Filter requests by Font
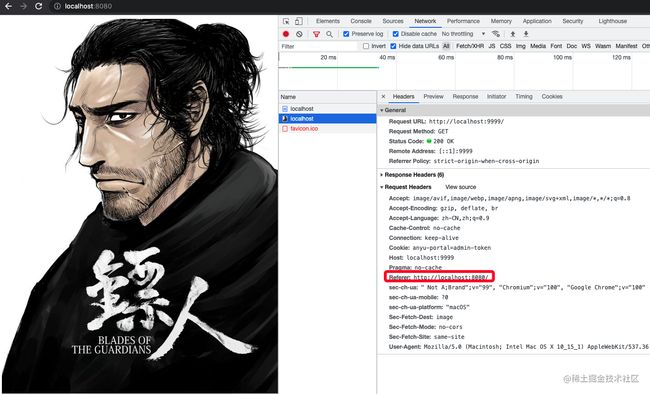The image size is (650, 394). point(556,46)
